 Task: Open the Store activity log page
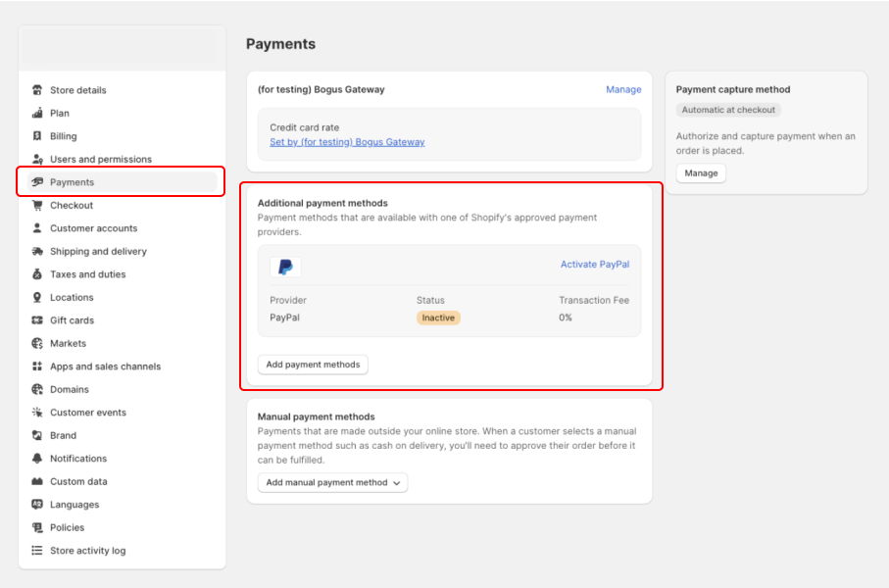(88, 551)
